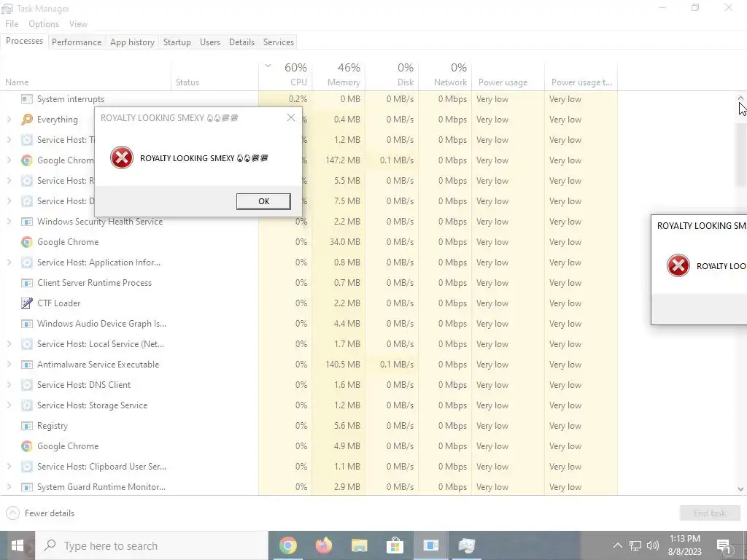
Task: Click the error icon in the partially visible dialog
Action: click(678, 265)
